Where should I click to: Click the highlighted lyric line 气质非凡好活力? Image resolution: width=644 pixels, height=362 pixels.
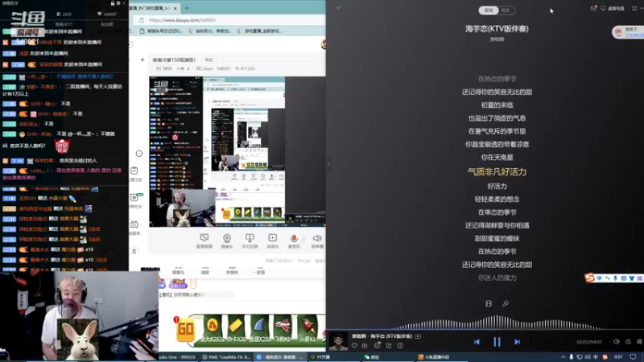(x=497, y=172)
